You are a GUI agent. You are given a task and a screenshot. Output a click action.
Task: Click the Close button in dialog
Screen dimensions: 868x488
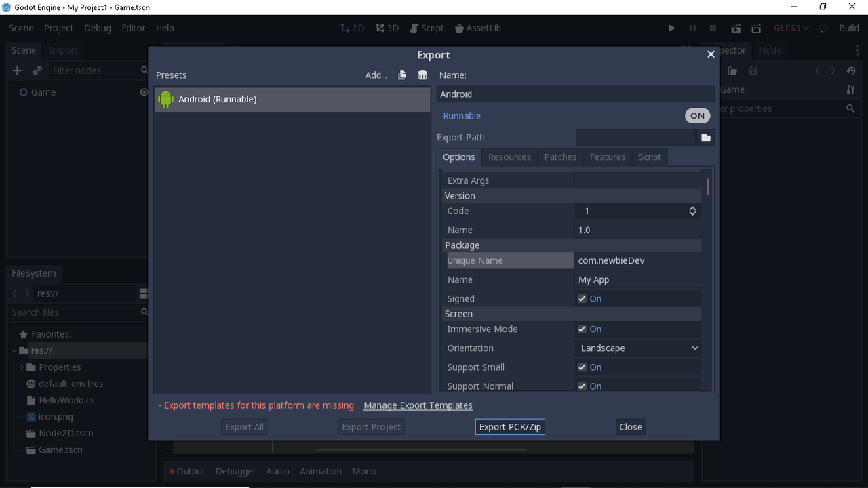tap(631, 426)
